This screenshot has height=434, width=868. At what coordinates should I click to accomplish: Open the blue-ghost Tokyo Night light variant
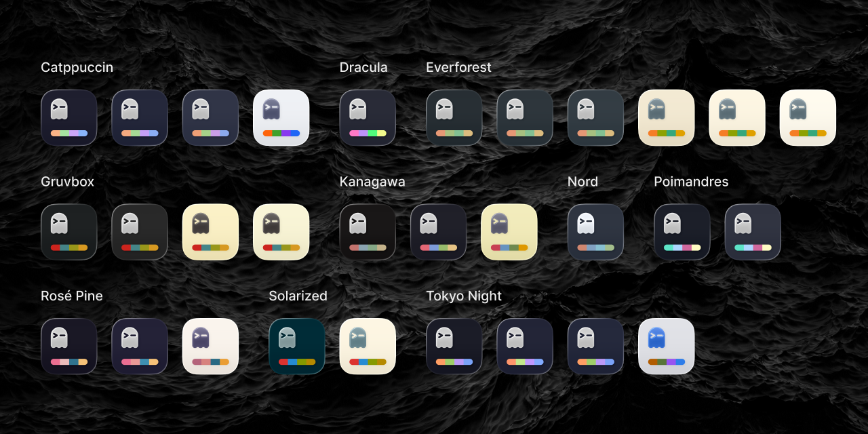tap(666, 347)
